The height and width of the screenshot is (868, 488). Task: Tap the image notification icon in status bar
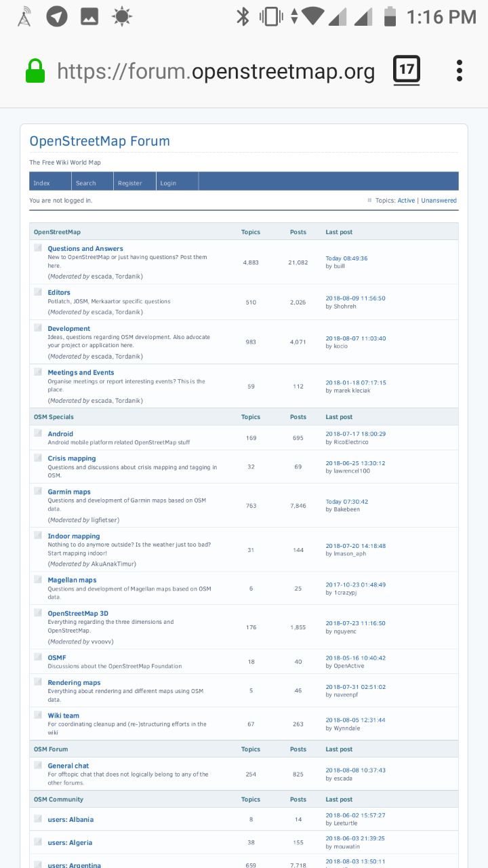point(89,16)
